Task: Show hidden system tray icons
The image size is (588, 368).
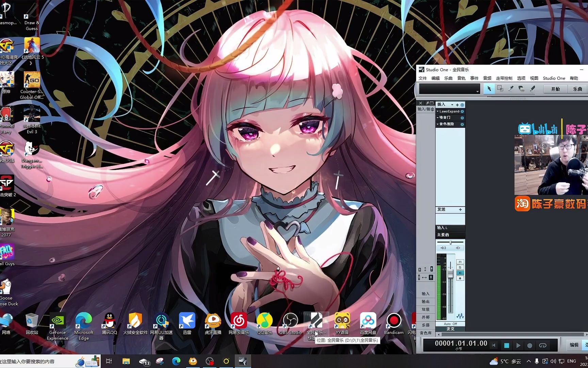Action: [528, 361]
